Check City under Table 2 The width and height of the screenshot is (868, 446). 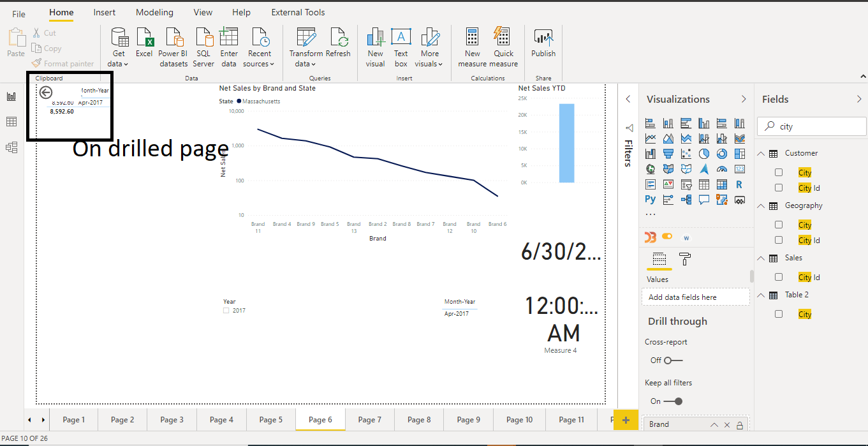pos(779,314)
